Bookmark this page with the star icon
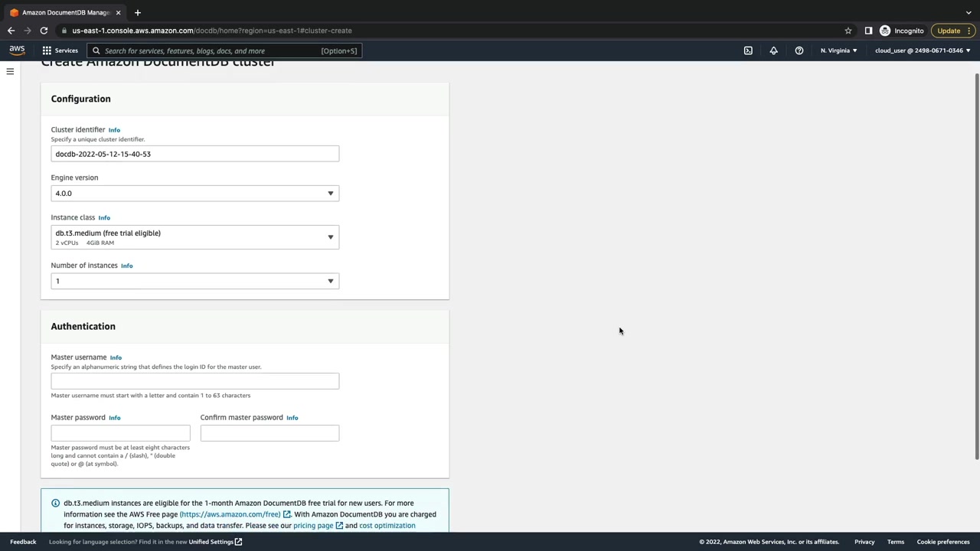 848,31
